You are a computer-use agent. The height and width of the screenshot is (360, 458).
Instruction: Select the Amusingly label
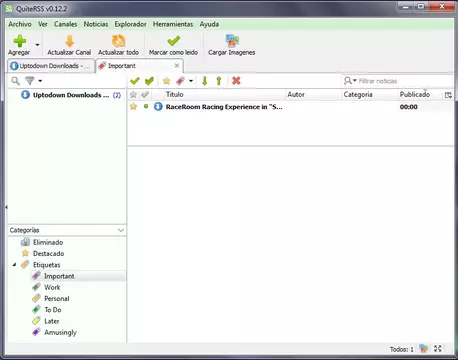click(60, 332)
